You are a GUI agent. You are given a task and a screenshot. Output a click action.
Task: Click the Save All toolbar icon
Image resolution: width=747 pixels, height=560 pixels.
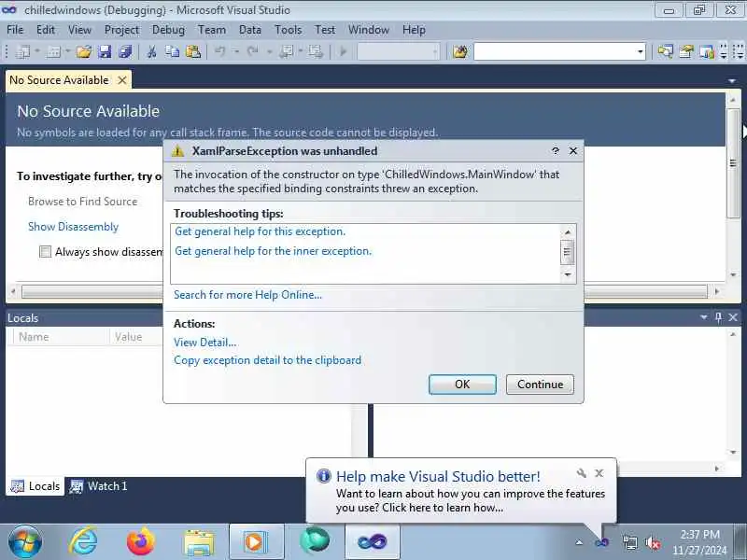(125, 51)
